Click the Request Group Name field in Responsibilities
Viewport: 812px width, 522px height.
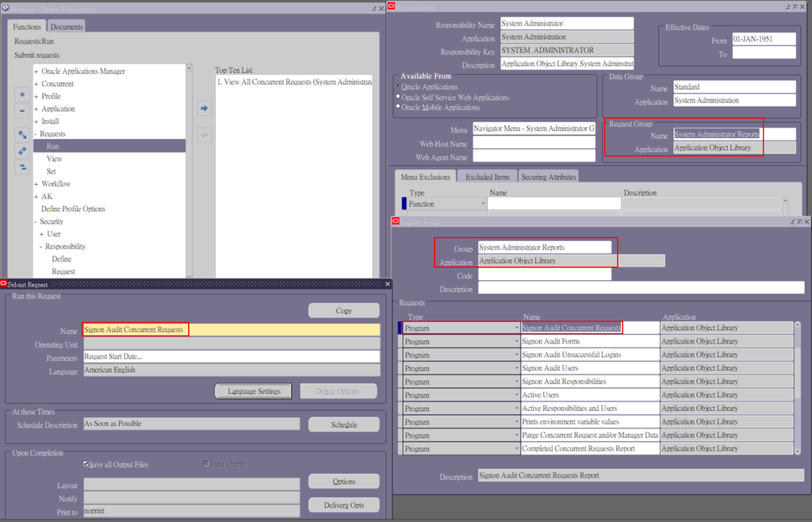734,134
